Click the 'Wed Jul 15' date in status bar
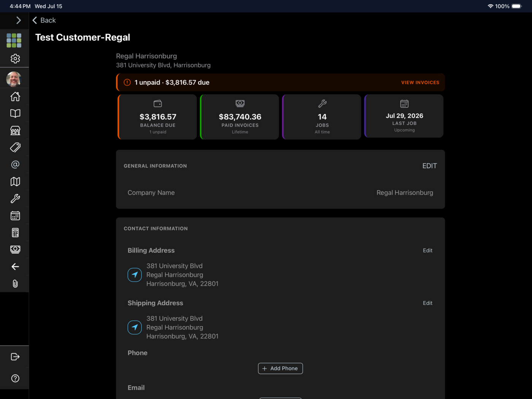The width and height of the screenshot is (532, 399). [49, 6]
